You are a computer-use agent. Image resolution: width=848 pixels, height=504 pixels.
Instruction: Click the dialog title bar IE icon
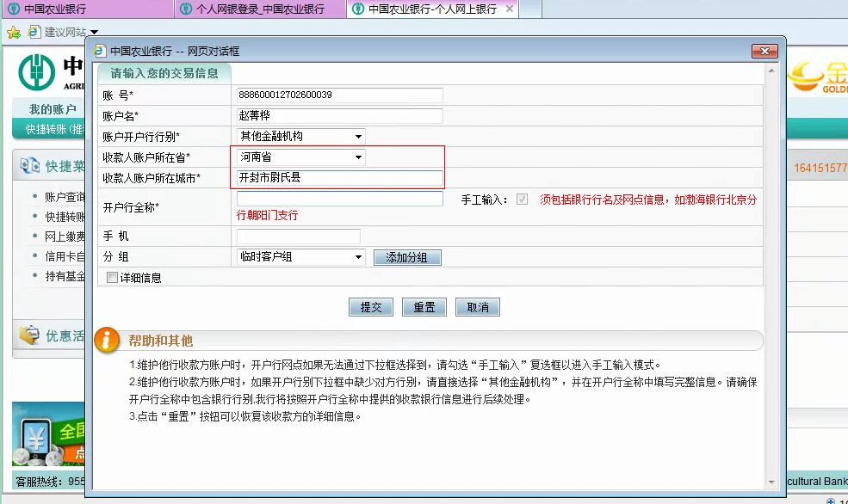pos(100,51)
